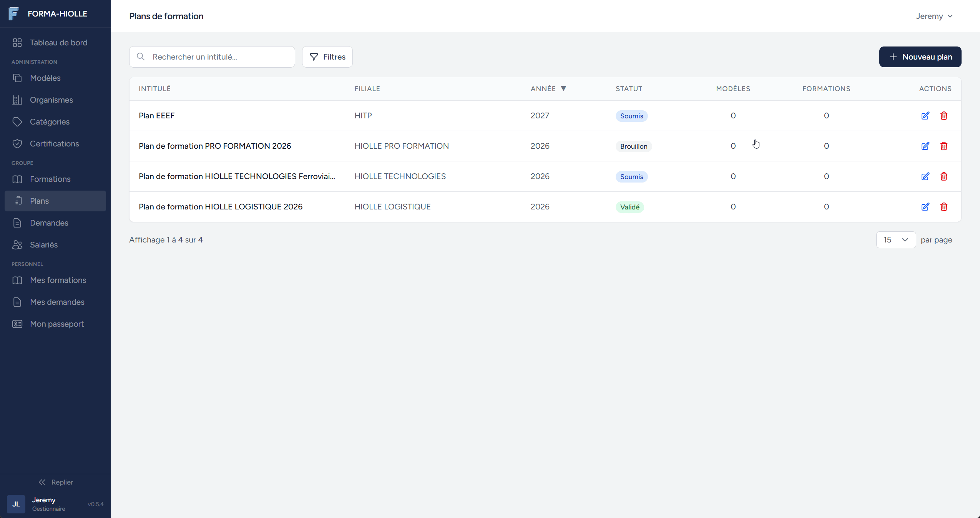
Task: Open Demandes page
Action: [x=55, y=223]
